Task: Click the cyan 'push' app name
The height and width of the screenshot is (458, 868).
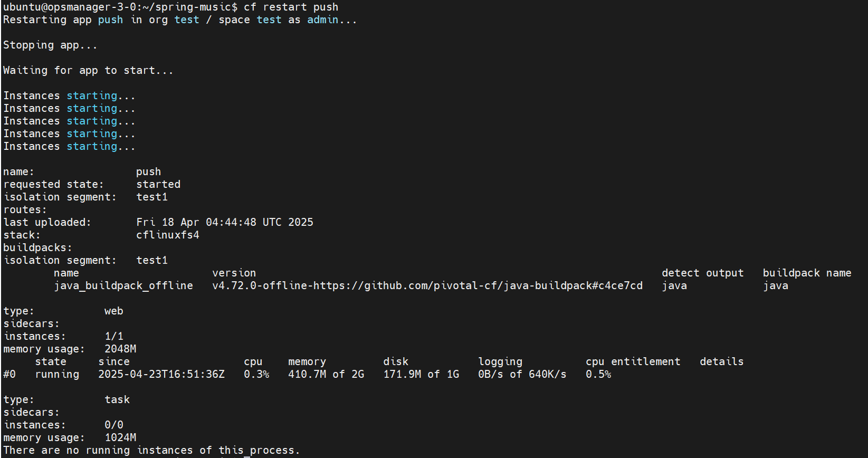Action: pos(110,20)
